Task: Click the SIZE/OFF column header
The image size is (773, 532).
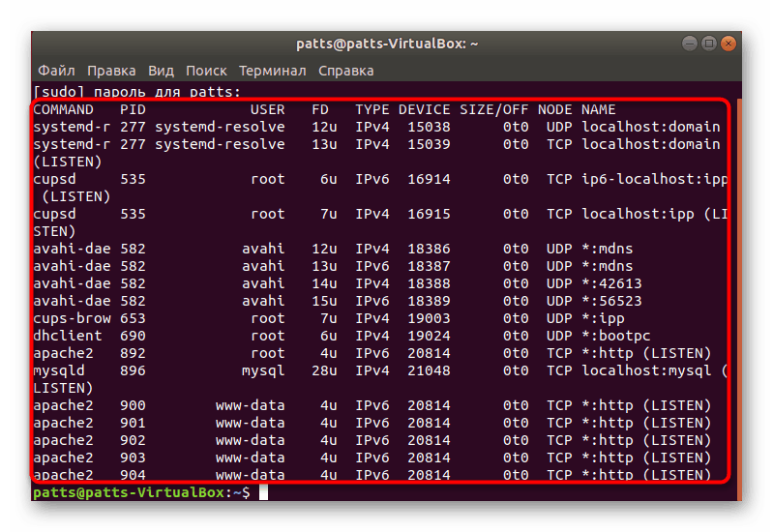Action: pos(493,109)
